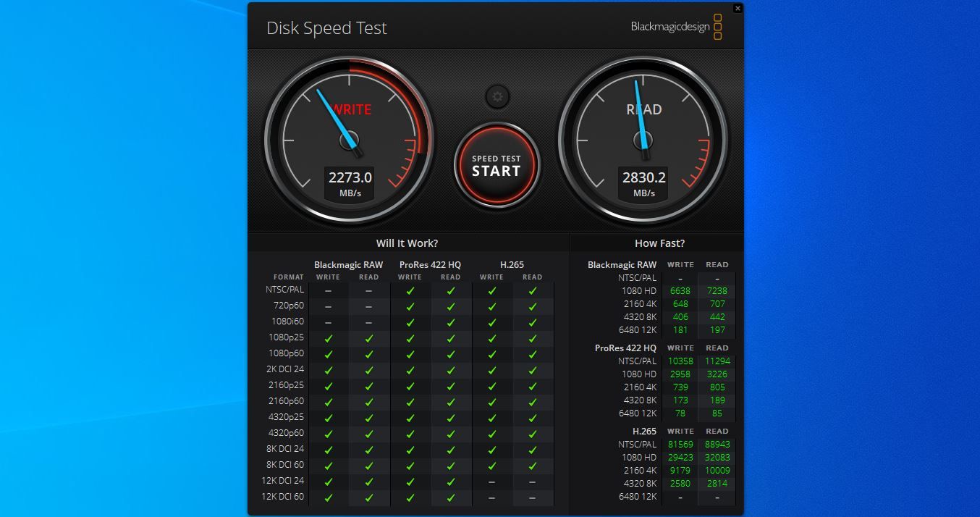Viewport: 980px width, 517px height.
Task: Click the 1080p25 format row label
Action: click(285, 337)
